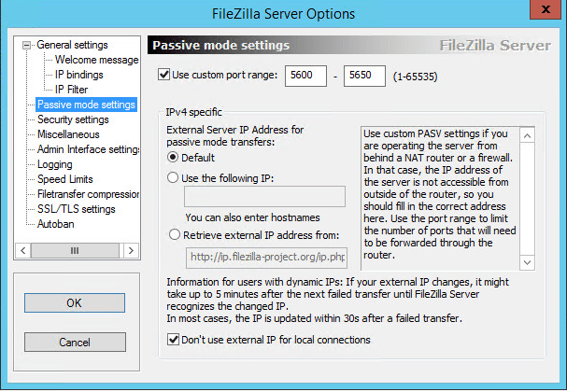Screen dimensions: 567x392
Task: Select the Default radio button
Action: click(x=172, y=158)
